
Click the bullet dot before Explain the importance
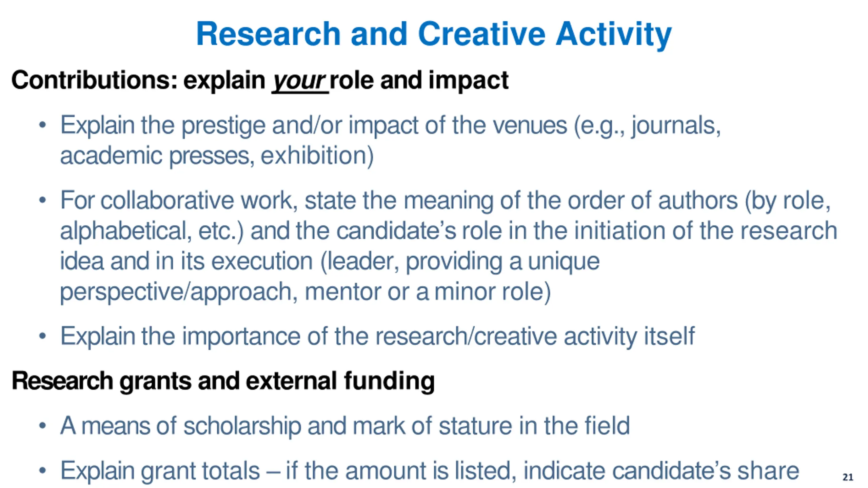42,336
